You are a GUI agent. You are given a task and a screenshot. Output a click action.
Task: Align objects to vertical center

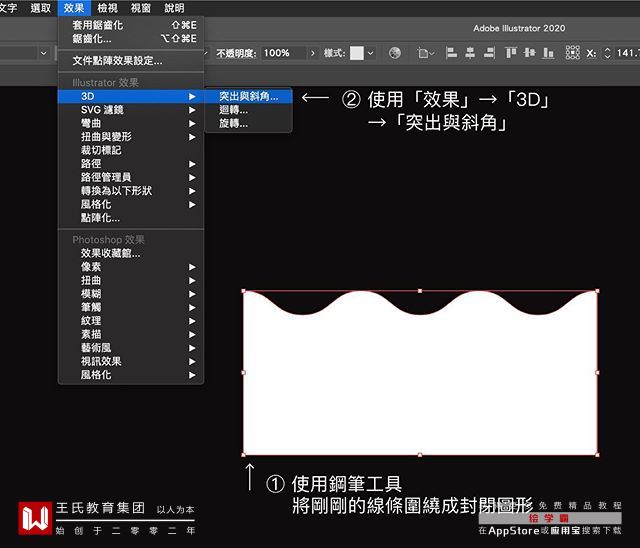tap(529, 53)
